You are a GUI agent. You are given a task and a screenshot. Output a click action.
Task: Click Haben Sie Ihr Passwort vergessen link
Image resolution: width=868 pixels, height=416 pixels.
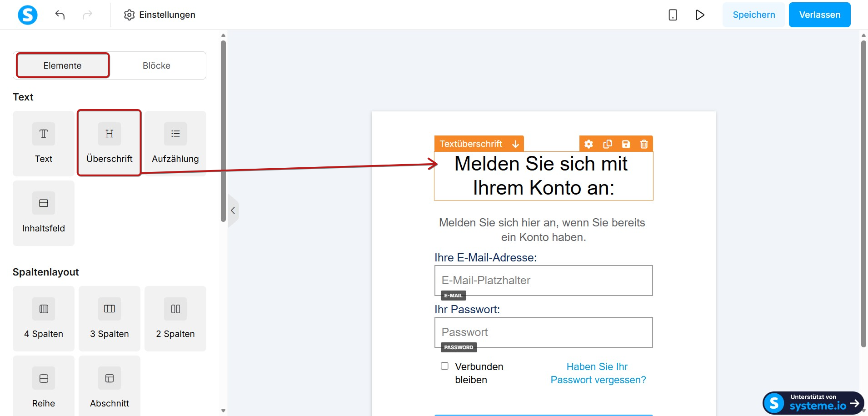pos(598,373)
